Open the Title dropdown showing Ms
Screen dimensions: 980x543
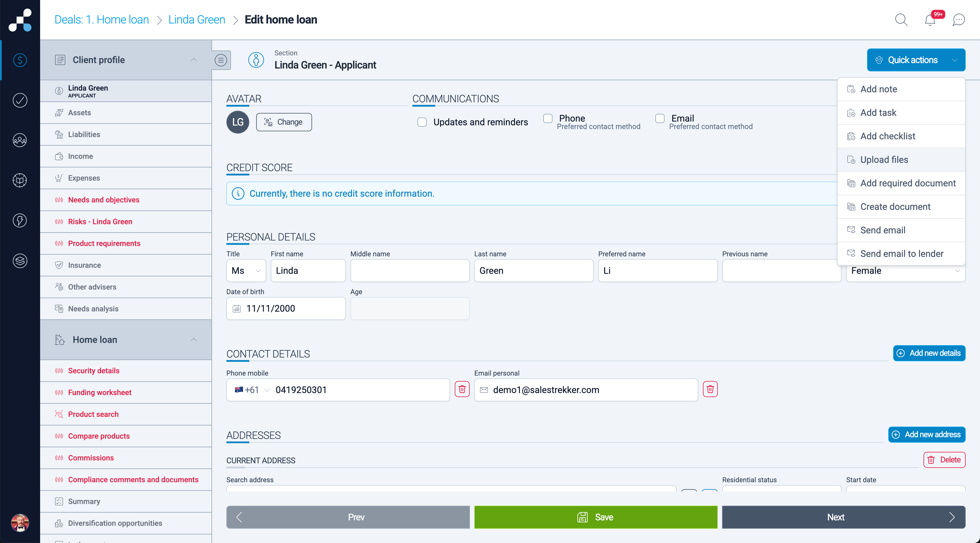point(246,271)
